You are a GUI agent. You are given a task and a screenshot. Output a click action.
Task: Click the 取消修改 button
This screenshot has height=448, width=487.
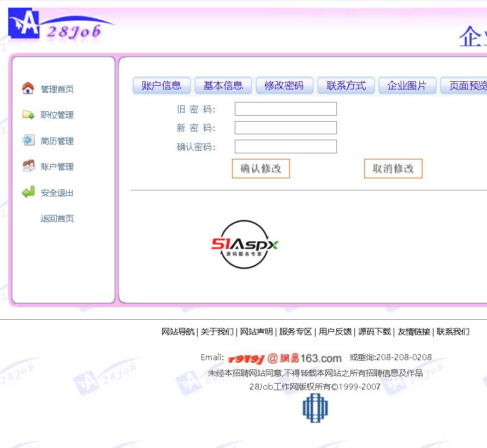pos(393,169)
